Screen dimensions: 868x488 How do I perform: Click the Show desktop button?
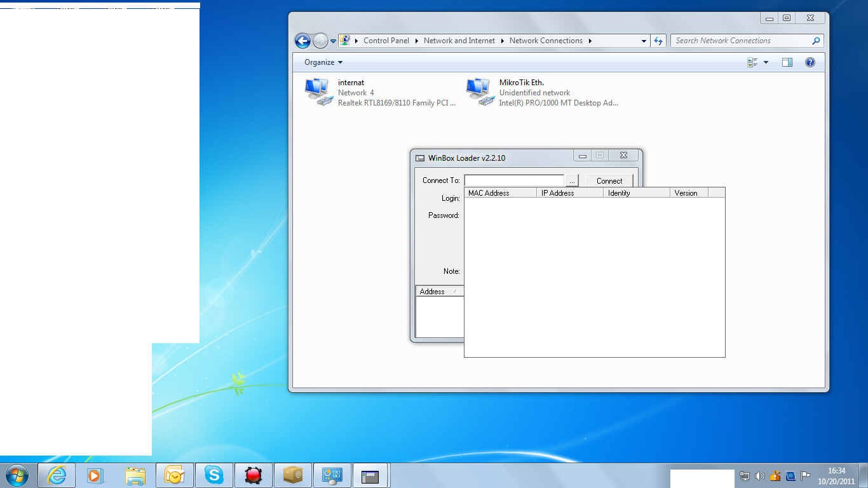pos(864,475)
